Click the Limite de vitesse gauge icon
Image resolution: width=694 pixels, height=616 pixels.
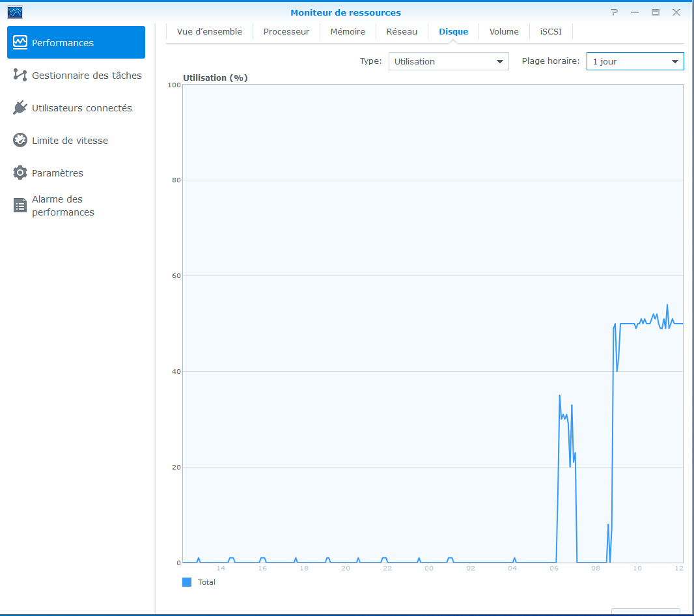coord(20,141)
